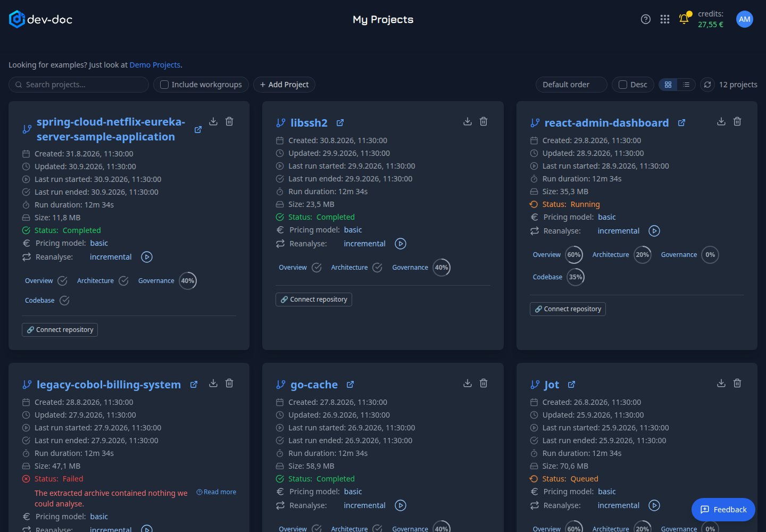766x532 pixels.
Task: Connect repository for libssh2
Action: click(x=313, y=300)
